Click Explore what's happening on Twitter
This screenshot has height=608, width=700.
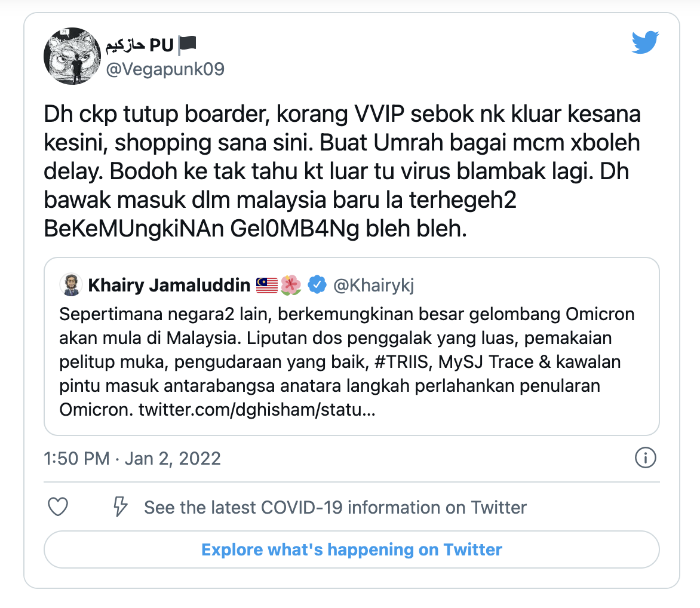point(352,549)
